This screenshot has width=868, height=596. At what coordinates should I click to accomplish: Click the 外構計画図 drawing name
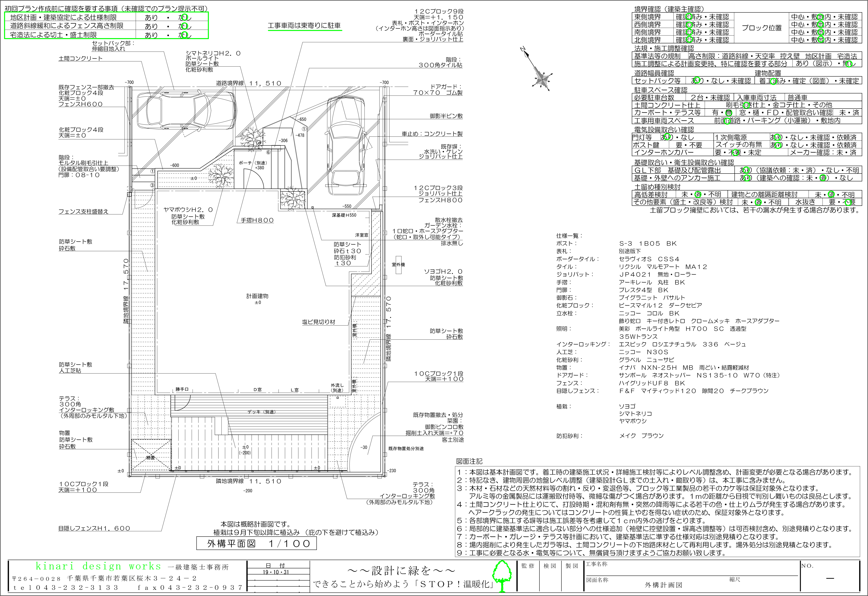tap(663, 585)
